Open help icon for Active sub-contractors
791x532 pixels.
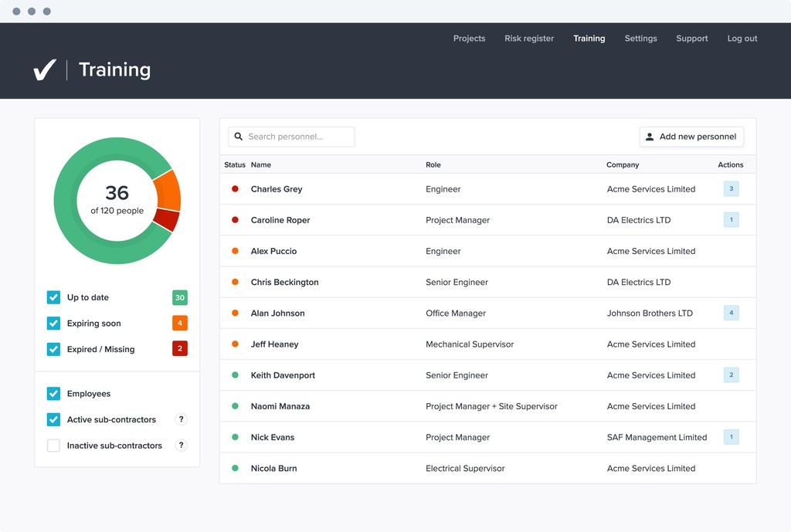pos(181,419)
